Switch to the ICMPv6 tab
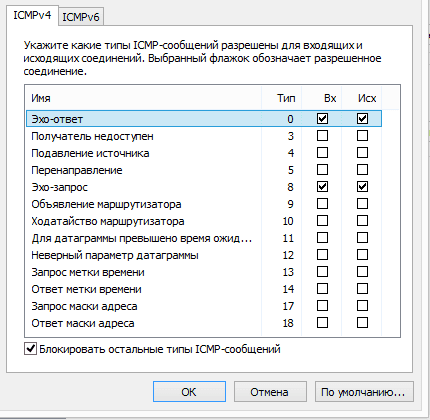This screenshot has height=420, width=430. pos(81,17)
